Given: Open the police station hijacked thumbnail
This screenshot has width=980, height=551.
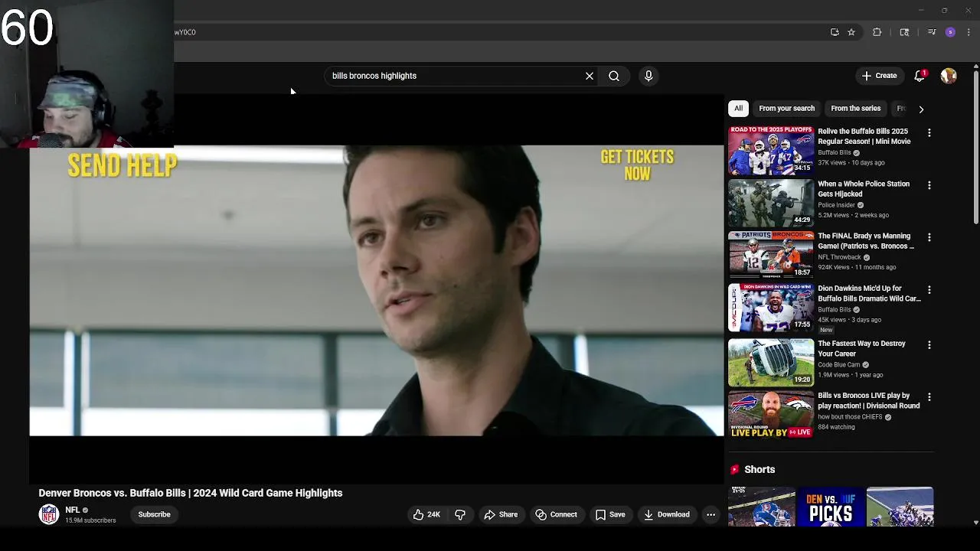Looking at the screenshot, I should coord(771,203).
